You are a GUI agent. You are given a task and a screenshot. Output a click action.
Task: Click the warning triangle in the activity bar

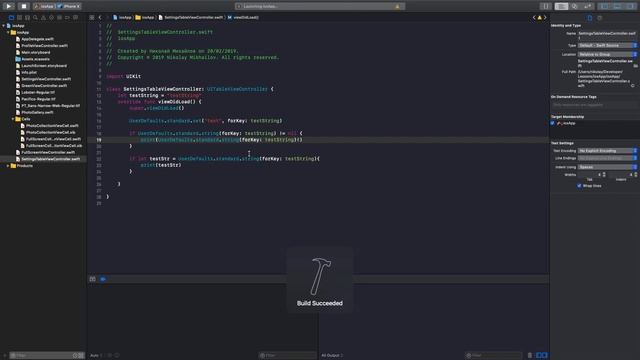397,6
